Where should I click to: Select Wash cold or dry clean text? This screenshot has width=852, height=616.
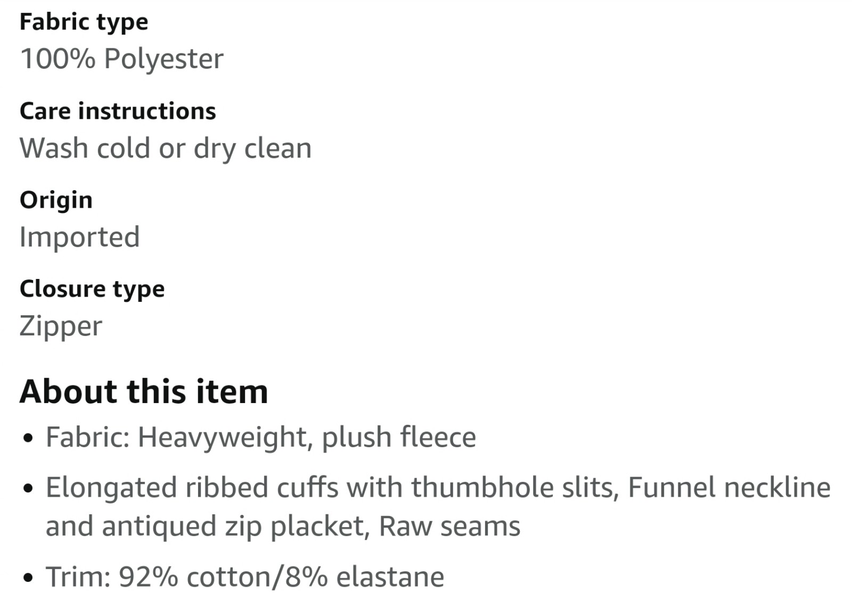(x=166, y=148)
